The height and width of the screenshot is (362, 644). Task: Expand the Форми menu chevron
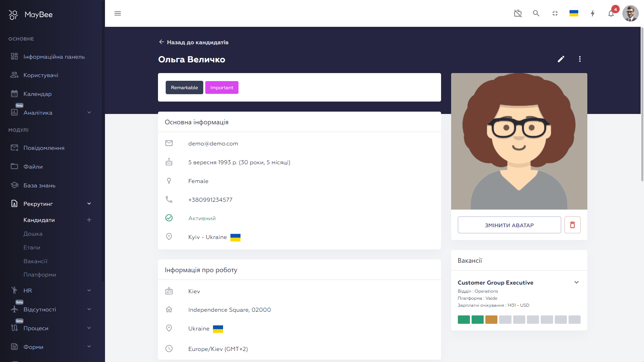[x=89, y=347]
